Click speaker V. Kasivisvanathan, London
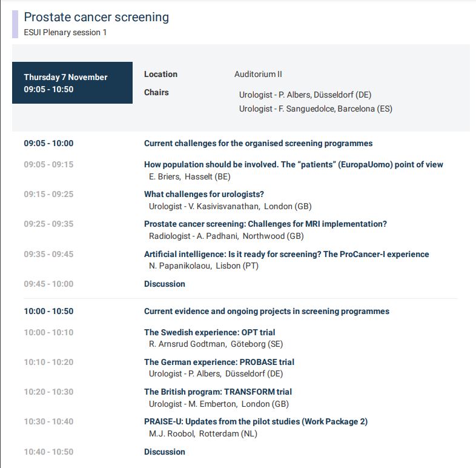476x468 pixels. click(x=230, y=206)
